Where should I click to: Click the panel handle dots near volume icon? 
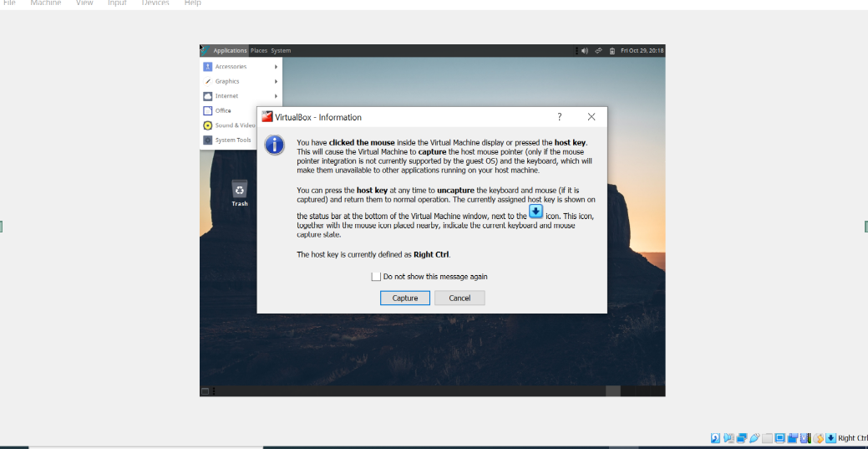[x=576, y=50]
